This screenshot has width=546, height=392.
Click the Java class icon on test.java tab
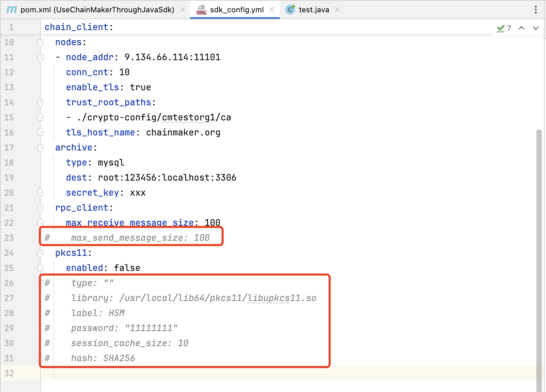(x=290, y=10)
